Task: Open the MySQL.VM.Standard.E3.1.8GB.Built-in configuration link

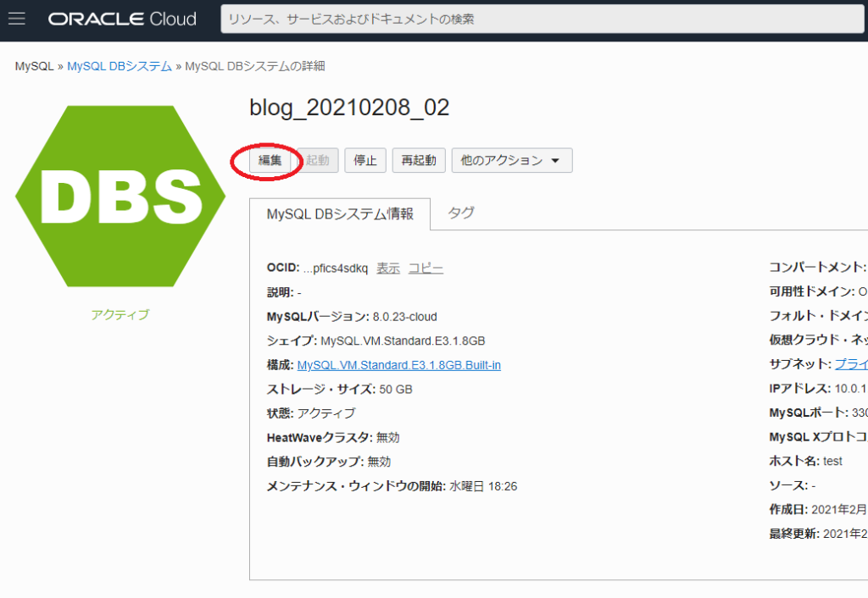Action: coord(399,365)
